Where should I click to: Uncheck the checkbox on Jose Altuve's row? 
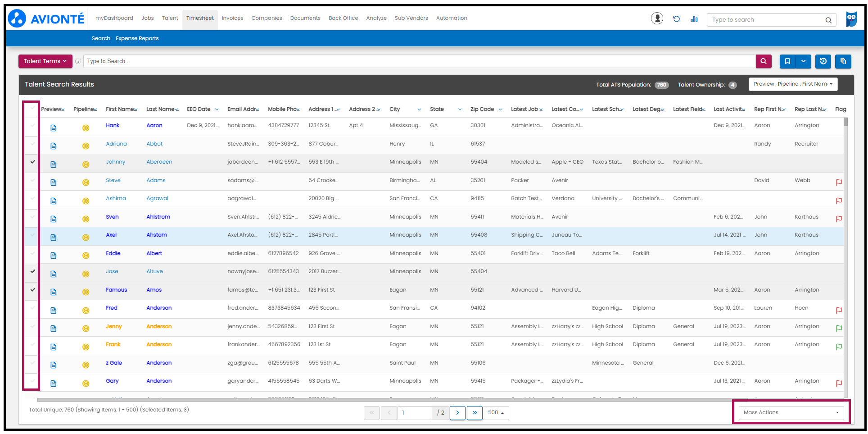[32, 271]
